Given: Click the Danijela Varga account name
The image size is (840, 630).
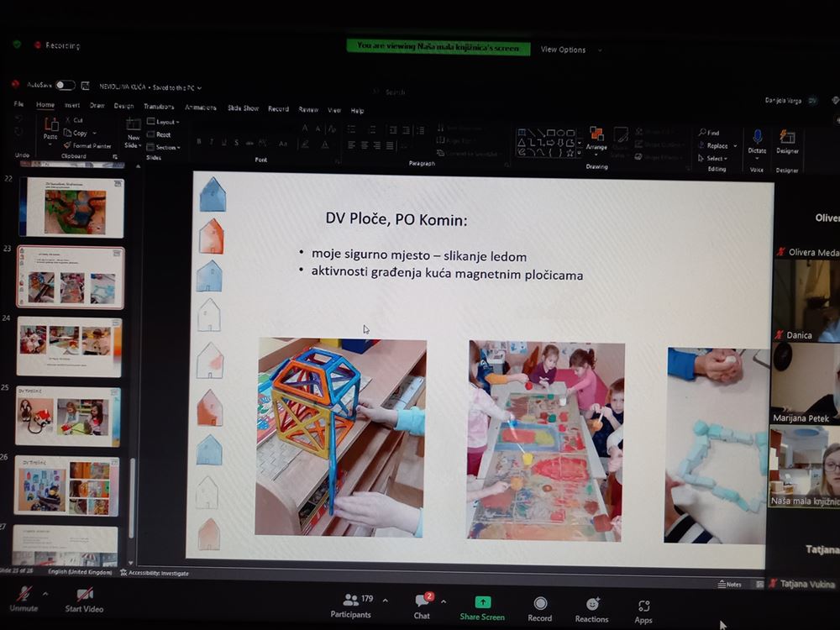Looking at the screenshot, I should (x=783, y=100).
